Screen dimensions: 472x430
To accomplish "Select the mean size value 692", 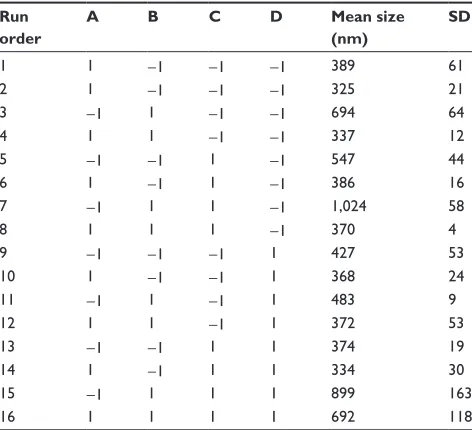I will tap(343, 417).
